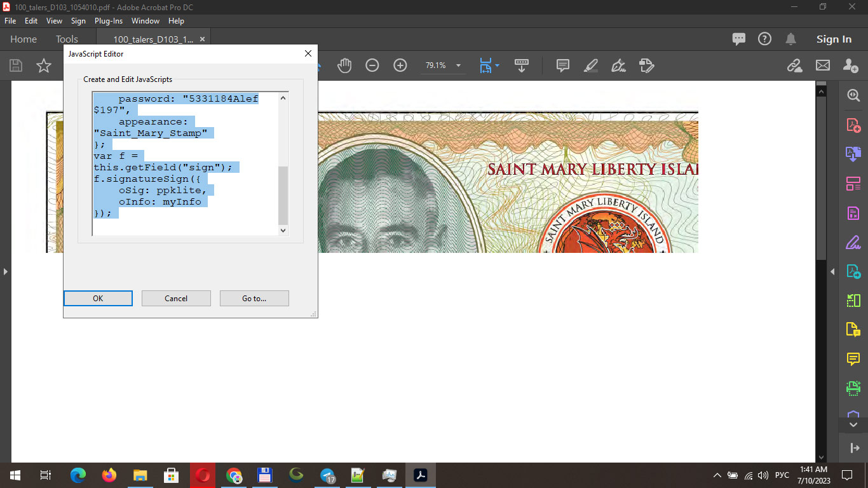Image resolution: width=868 pixels, height=488 pixels.
Task: Open the Windows action center notifications
Action: coord(847,475)
